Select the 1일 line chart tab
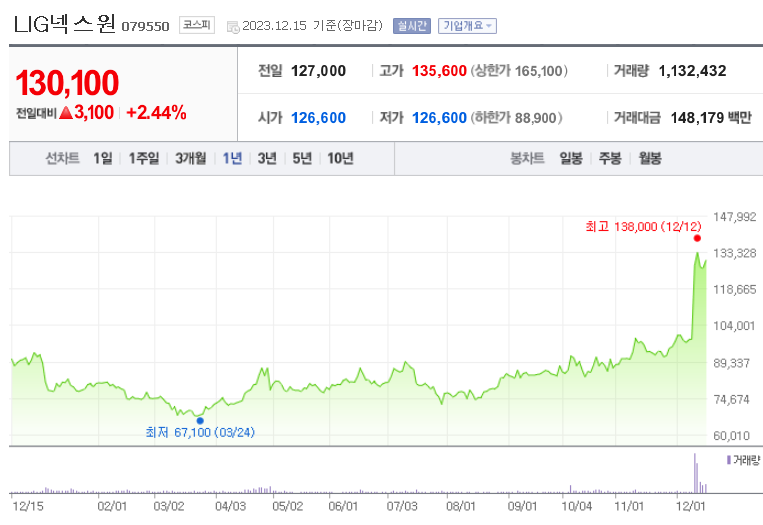The width and height of the screenshot is (763, 525). tap(103, 158)
